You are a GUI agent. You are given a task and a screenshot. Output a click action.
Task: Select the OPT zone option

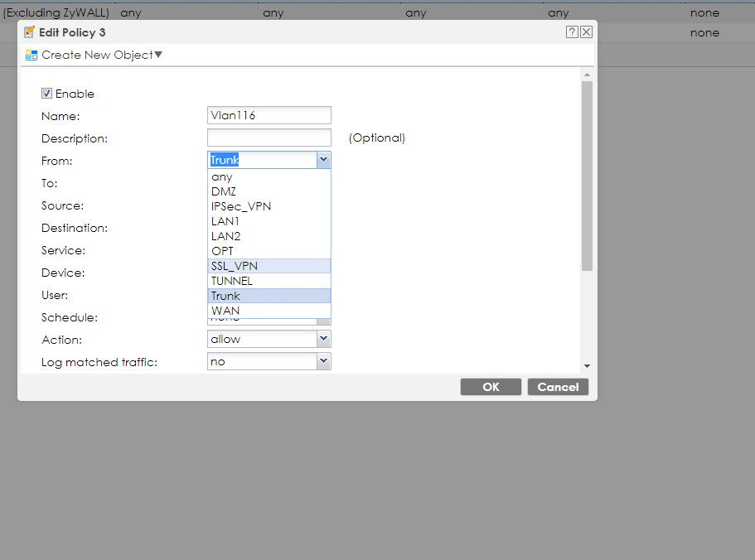tap(269, 251)
